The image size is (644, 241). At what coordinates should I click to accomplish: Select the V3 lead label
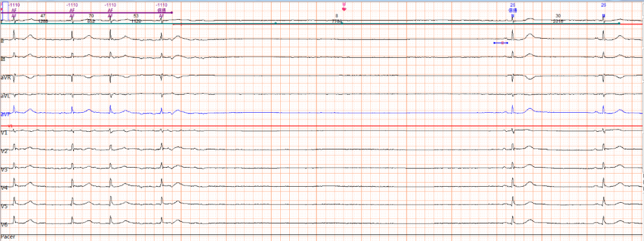[x=4, y=169]
